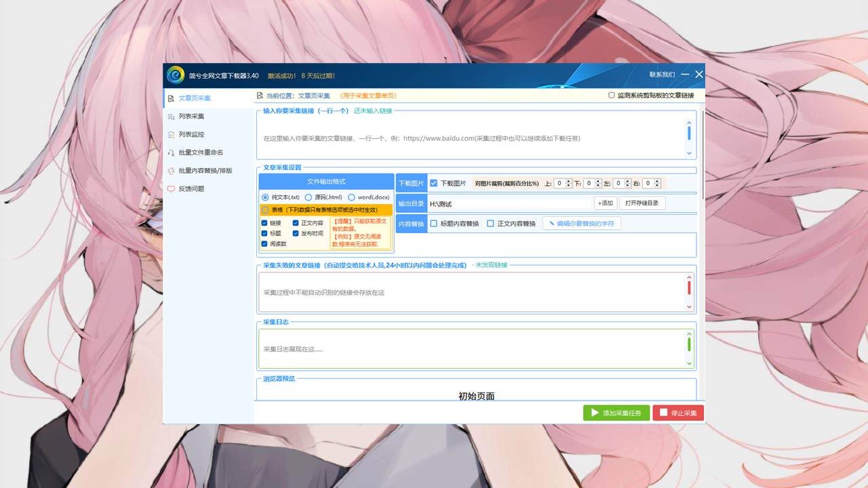Click the 未发现链接 status text
The image size is (868, 488).
pyautogui.click(x=492, y=265)
